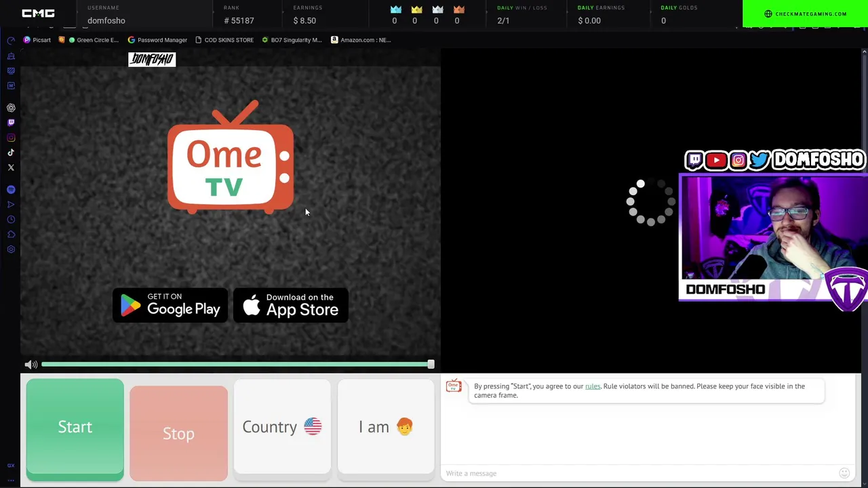Open TikTok from the browser sidebar
This screenshot has height=488, width=868.
[11, 152]
